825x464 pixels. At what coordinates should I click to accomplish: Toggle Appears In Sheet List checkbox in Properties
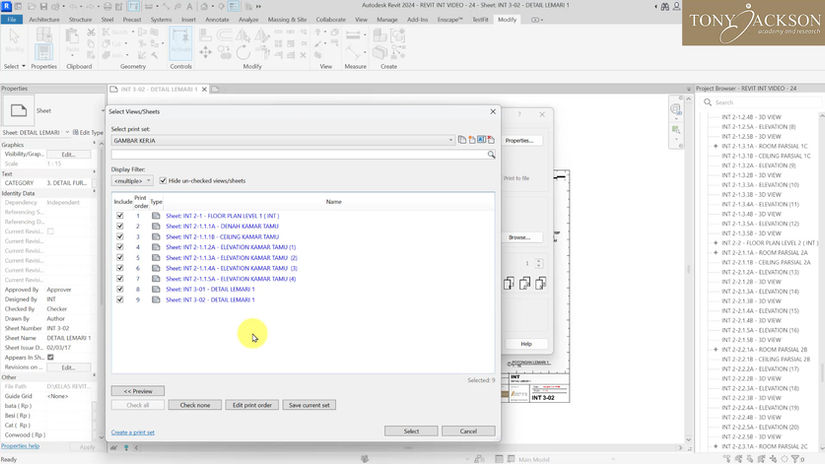pos(51,357)
